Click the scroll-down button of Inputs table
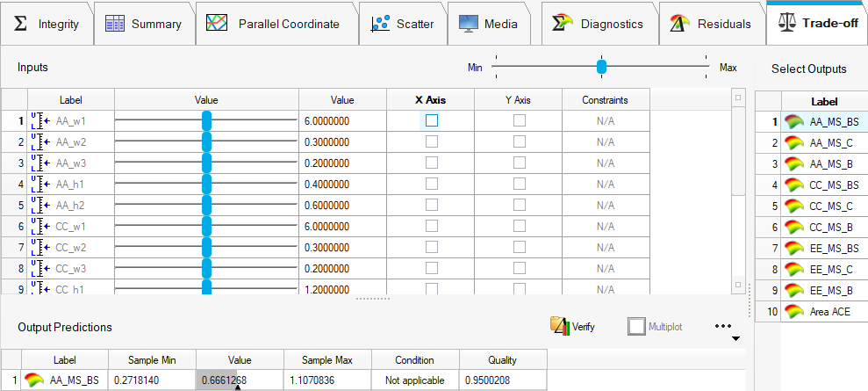The height and width of the screenshot is (391, 868). pyautogui.click(x=737, y=285)
